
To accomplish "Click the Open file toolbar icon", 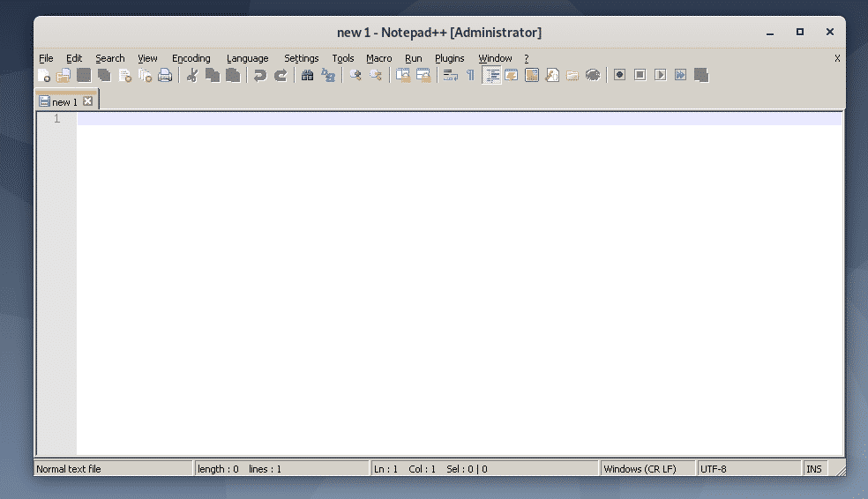I will pyautogui.click(x=64, y=75).
